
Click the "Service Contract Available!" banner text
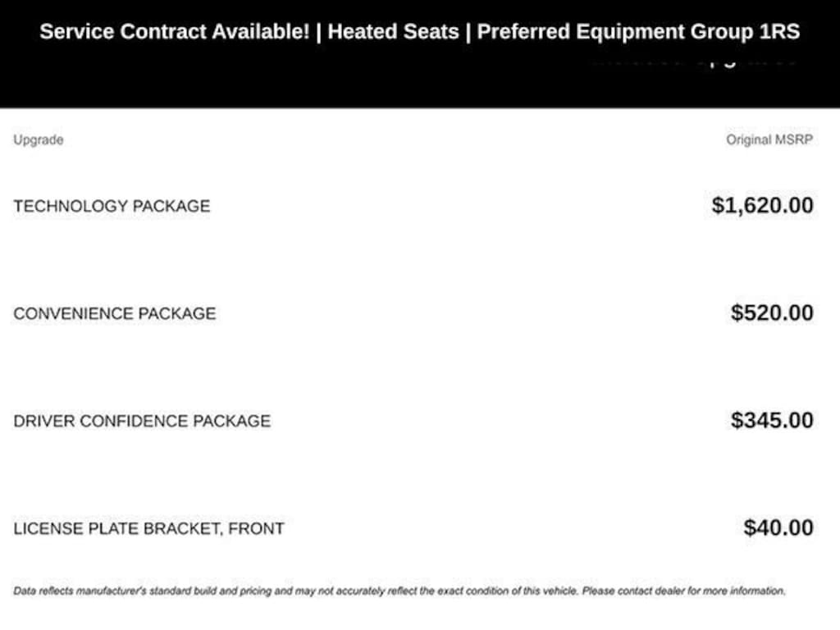174,32
